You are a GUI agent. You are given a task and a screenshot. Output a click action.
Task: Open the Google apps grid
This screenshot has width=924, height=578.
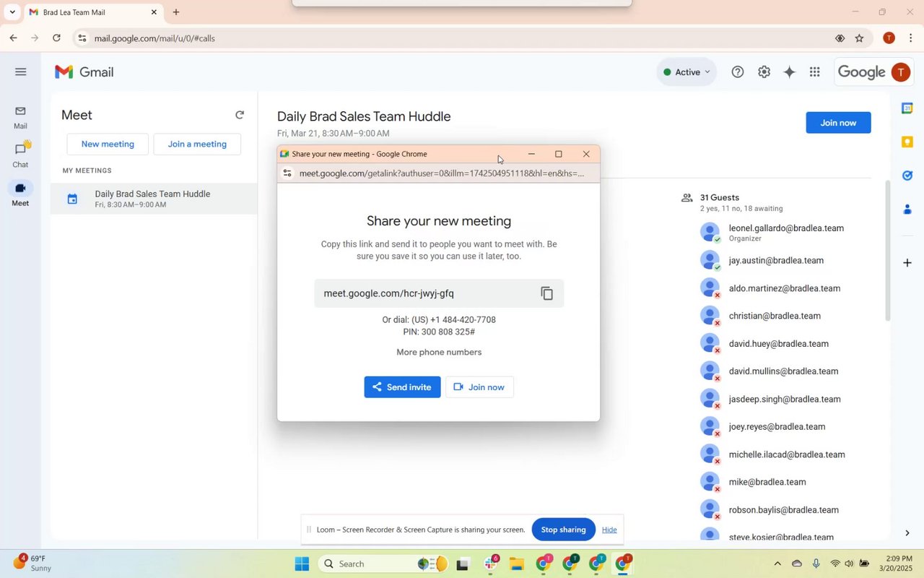click(x=815, y=72)
